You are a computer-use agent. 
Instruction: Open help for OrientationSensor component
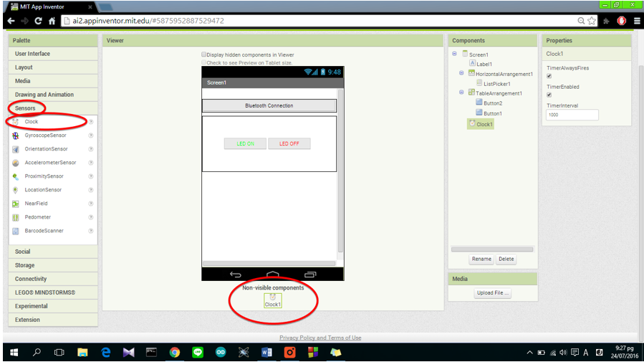[91, 149]
